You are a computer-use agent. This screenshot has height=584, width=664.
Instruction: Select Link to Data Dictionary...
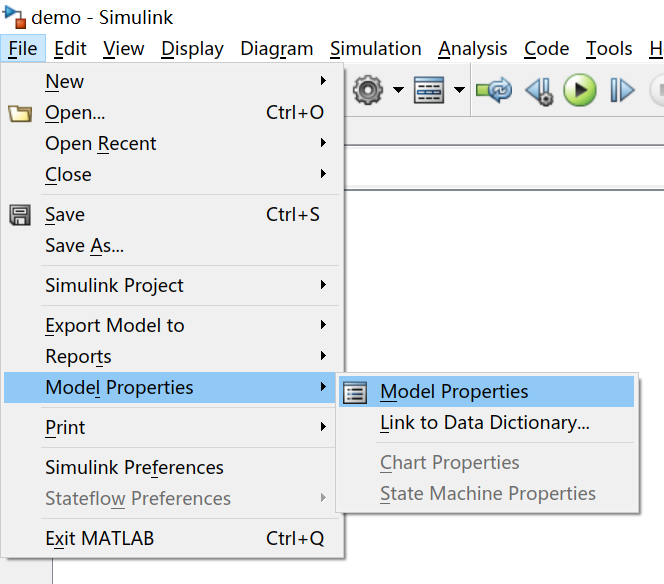(487, 423)
